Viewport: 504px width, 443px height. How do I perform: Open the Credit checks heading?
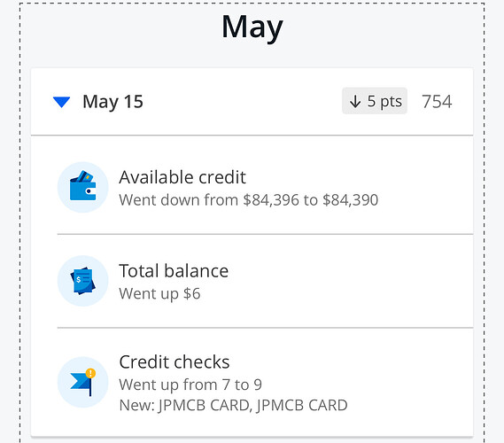tap(174, 362)
